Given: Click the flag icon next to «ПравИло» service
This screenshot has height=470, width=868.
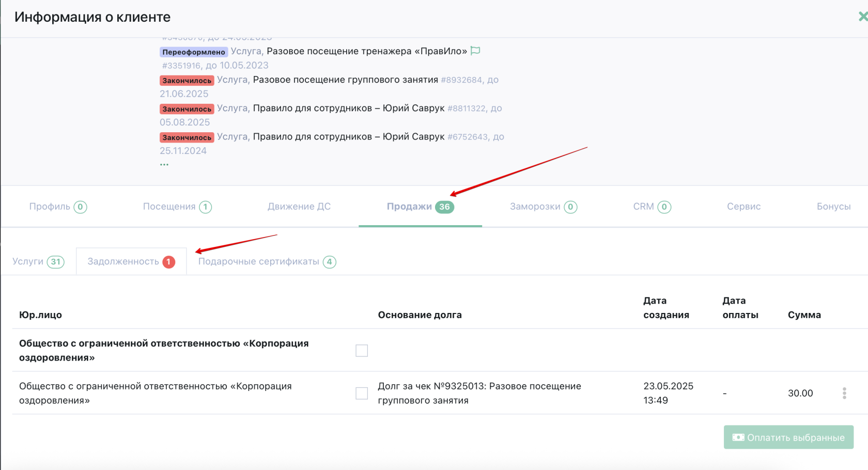Looking at the screenshot, I should pos(475,51).
